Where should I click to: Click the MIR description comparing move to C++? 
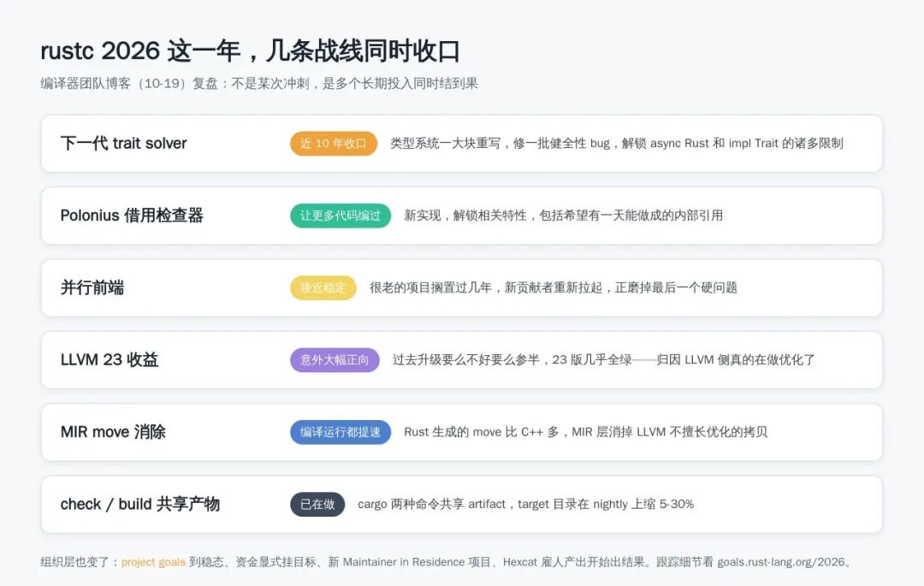click(x=586, y=432)
